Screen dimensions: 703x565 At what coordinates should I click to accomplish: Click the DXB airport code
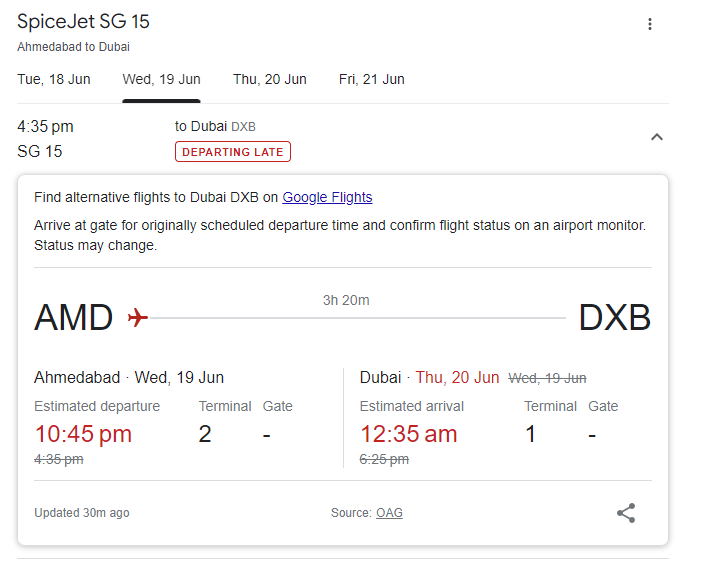pos(615,317)
